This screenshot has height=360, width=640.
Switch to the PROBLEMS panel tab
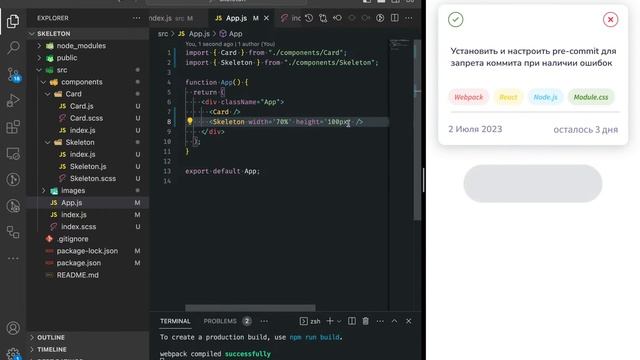point(220,321)
